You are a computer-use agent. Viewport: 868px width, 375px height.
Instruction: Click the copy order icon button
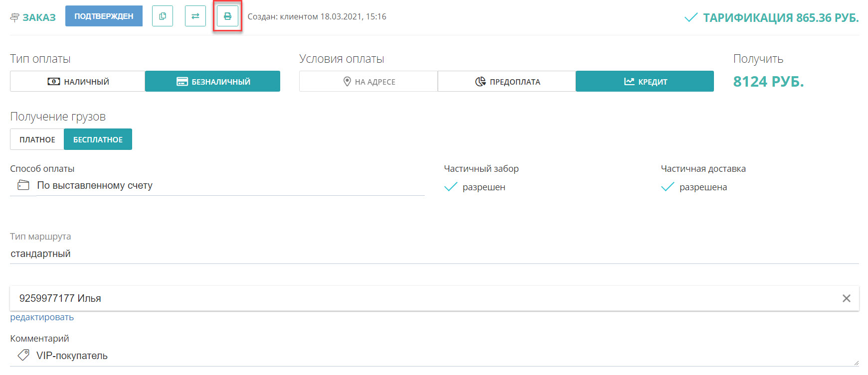point(163,16)
